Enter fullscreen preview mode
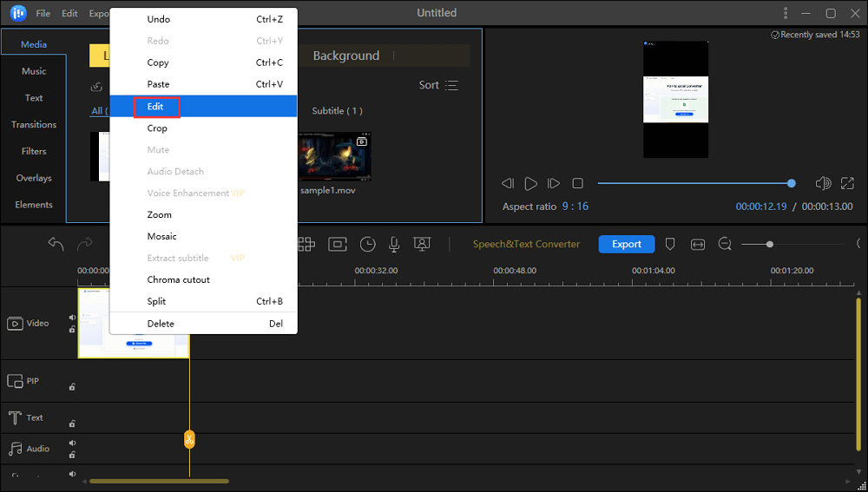This screenshot has width=868, height=492. (847, 183)
